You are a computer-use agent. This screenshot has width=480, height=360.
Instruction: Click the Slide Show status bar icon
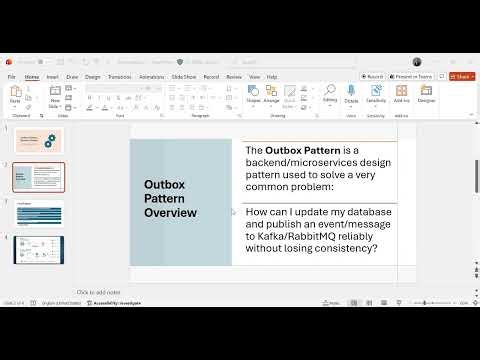coord(399,303)
